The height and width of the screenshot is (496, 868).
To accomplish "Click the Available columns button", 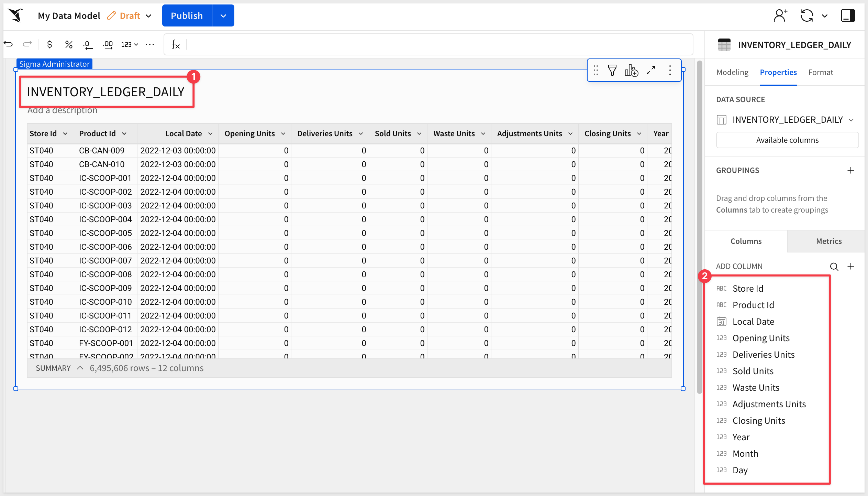I will [787, 140].
